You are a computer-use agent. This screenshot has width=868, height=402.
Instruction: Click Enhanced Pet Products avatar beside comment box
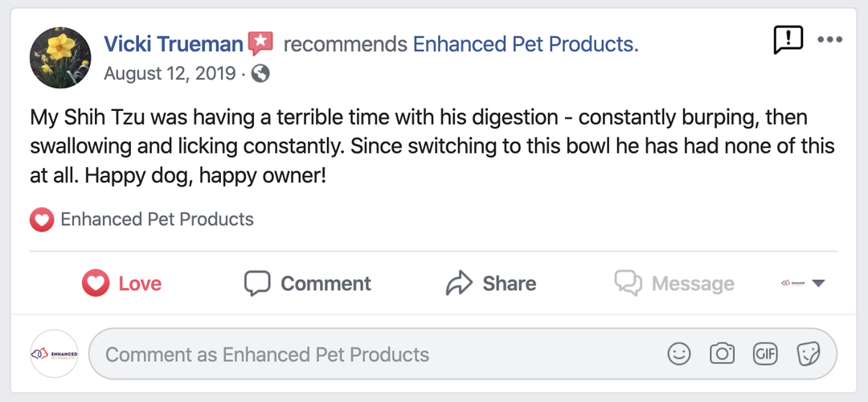point(54,354)
